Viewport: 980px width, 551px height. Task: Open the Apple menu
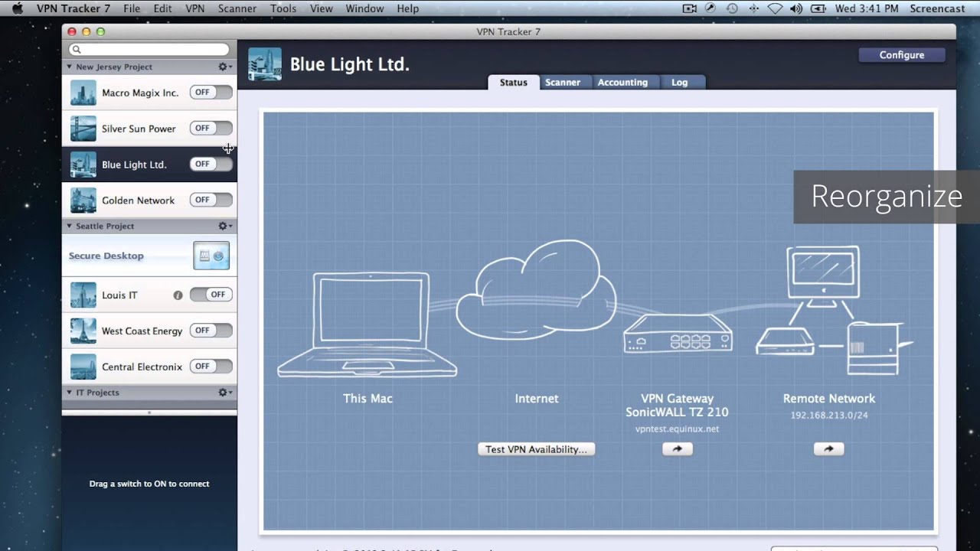coord(18,8)
